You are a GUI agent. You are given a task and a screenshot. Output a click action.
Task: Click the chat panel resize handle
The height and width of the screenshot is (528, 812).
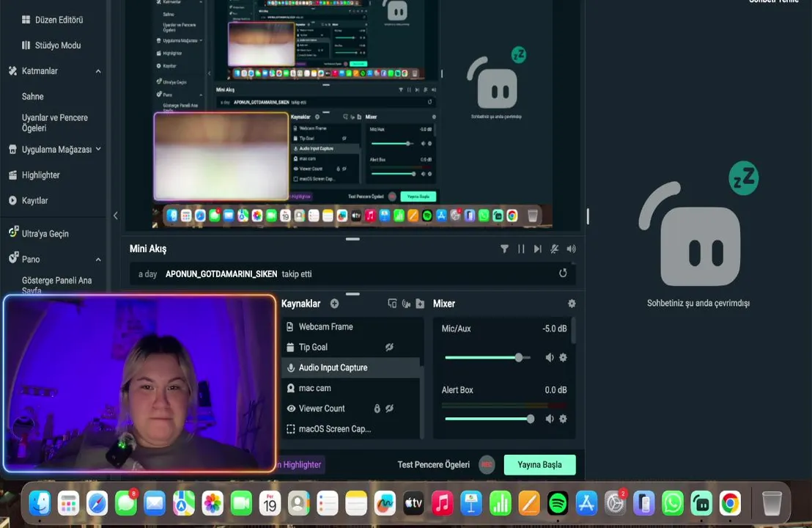coord(588,216)
